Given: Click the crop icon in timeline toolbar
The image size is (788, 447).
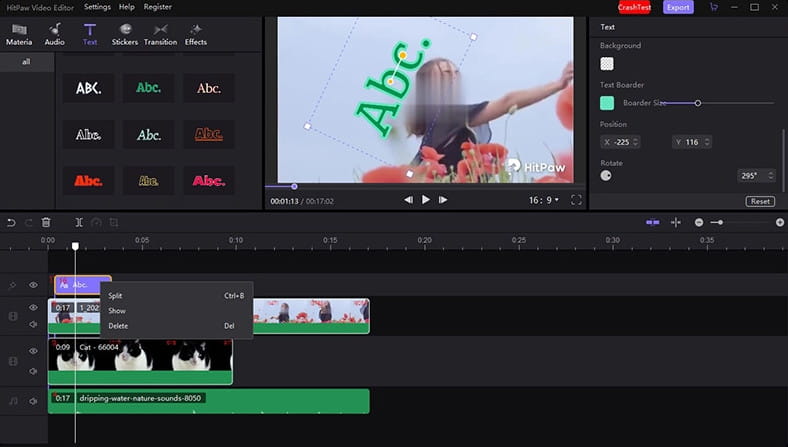Looking at the screenshot, I should click(x=114, y=222).
